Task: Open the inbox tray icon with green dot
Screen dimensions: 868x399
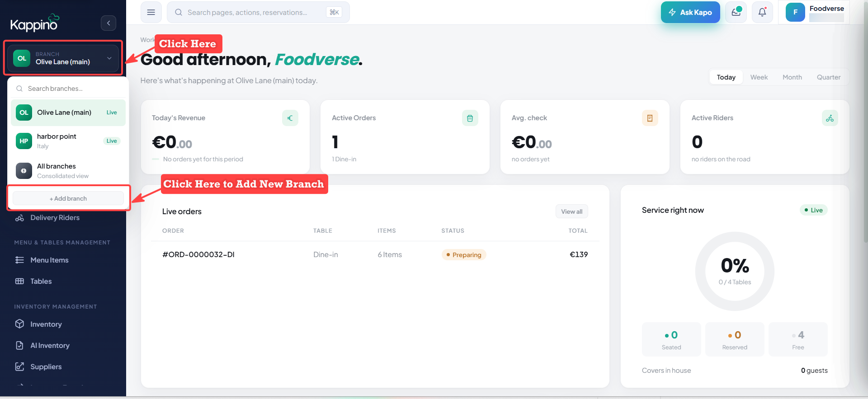Action: coord(736,12)
